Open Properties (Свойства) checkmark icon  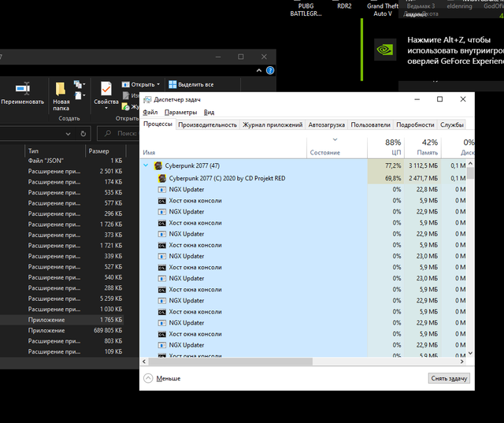[106, 87]
